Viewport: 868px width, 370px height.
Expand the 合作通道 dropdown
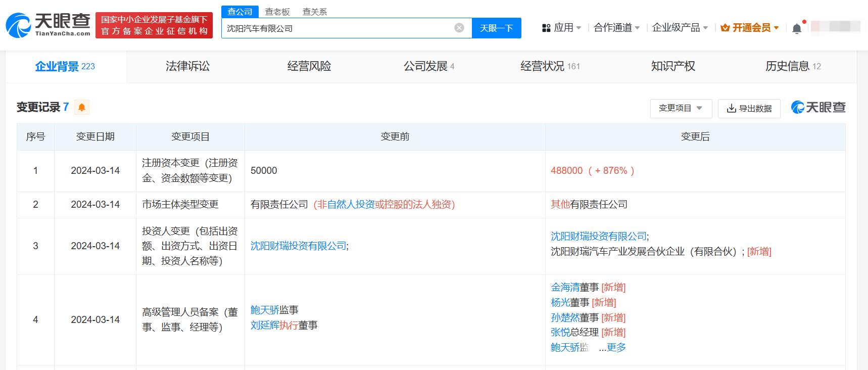[x=616, y=28]
